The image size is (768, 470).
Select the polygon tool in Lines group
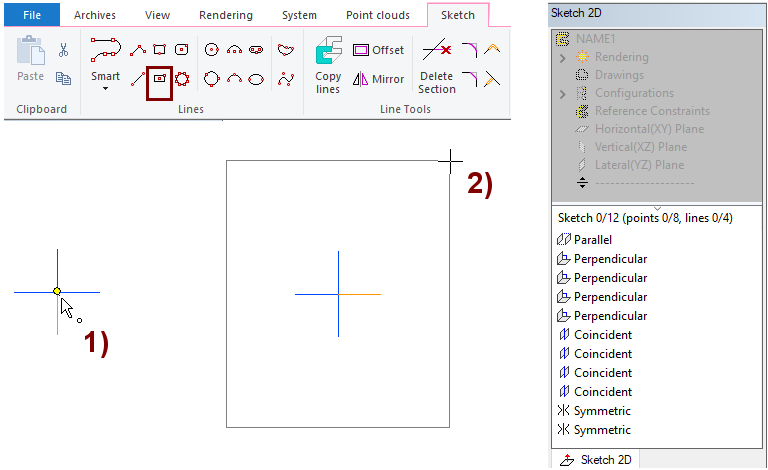coord(182,78)
